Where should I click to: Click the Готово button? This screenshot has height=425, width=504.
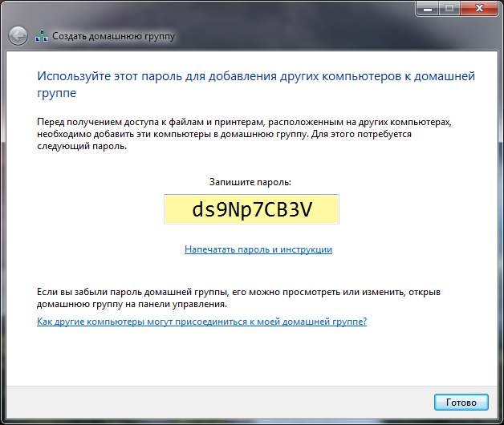461,403
